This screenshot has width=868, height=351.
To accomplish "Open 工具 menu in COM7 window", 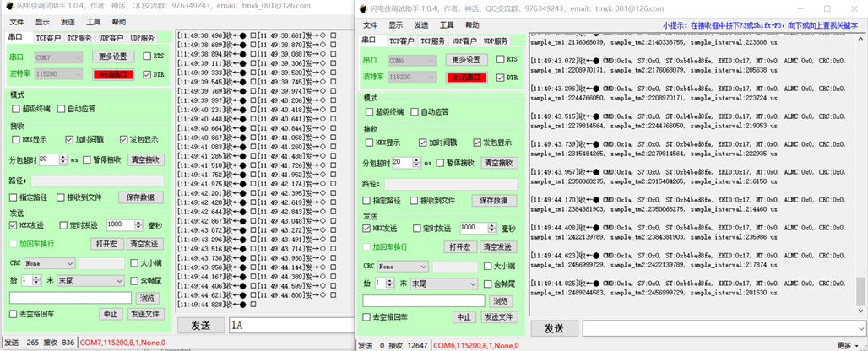I will click(93, 22).
